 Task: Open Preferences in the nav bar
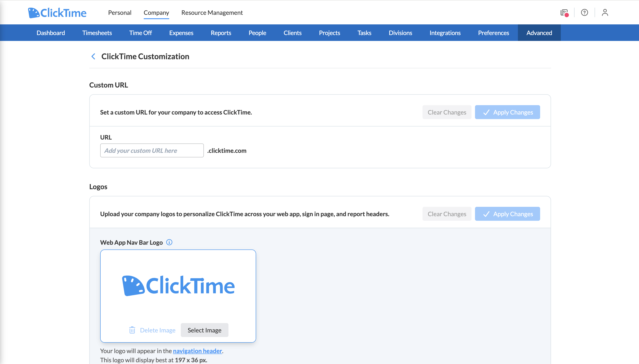click(493, 33)
